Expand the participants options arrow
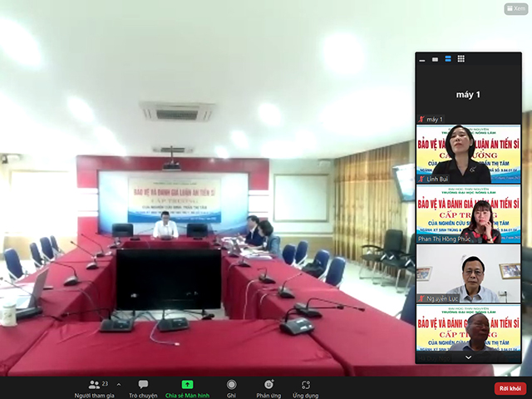Viewport: 532px width, 399px height. point(119,385)
